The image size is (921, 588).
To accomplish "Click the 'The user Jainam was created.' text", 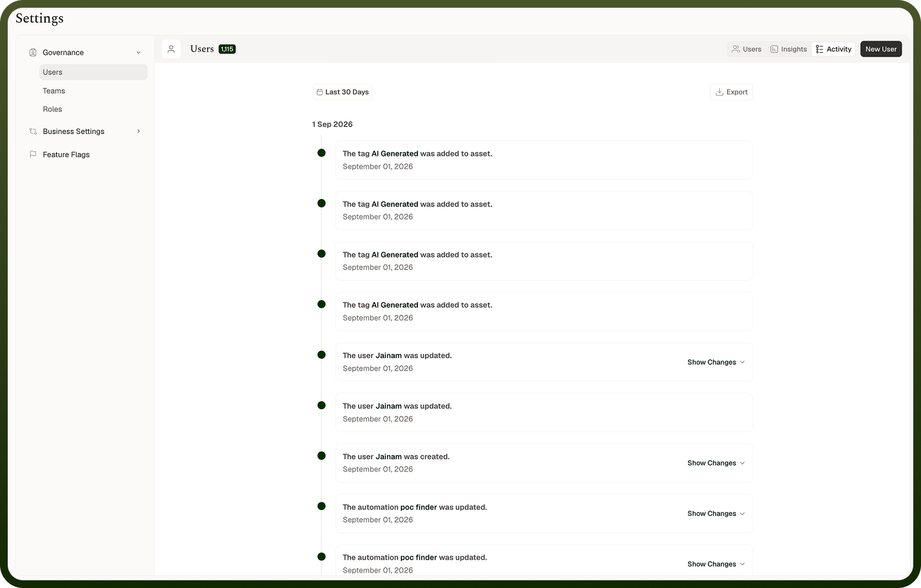I will [396, 457].
